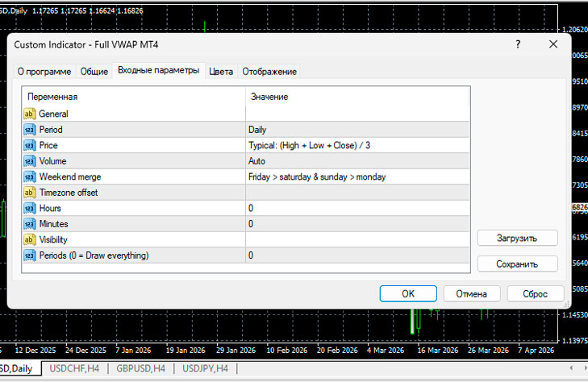Click the Сброс button
The image size is (588, 382).
coord(536,294)
